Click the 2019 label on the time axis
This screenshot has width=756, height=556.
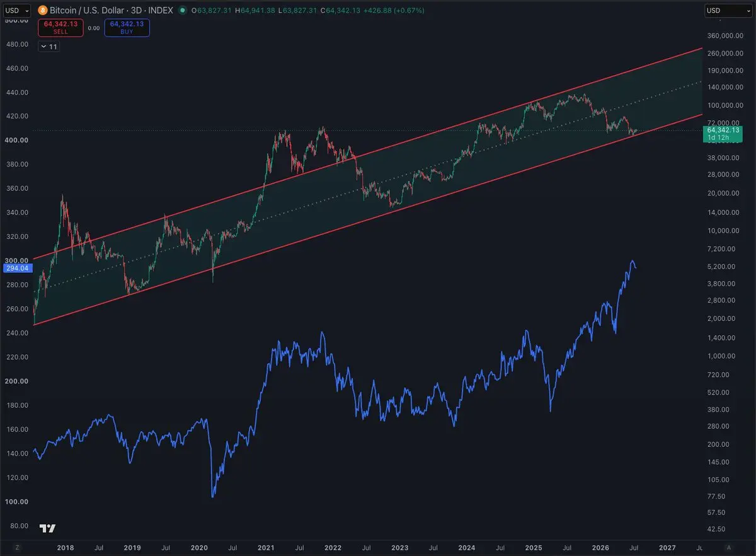tap(132, 547)
